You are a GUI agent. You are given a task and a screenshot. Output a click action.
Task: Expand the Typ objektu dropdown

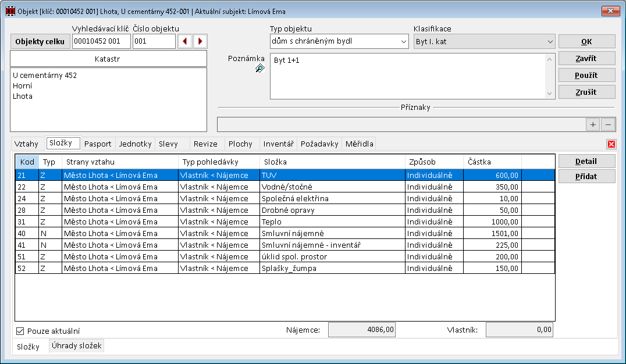[403, 41]
